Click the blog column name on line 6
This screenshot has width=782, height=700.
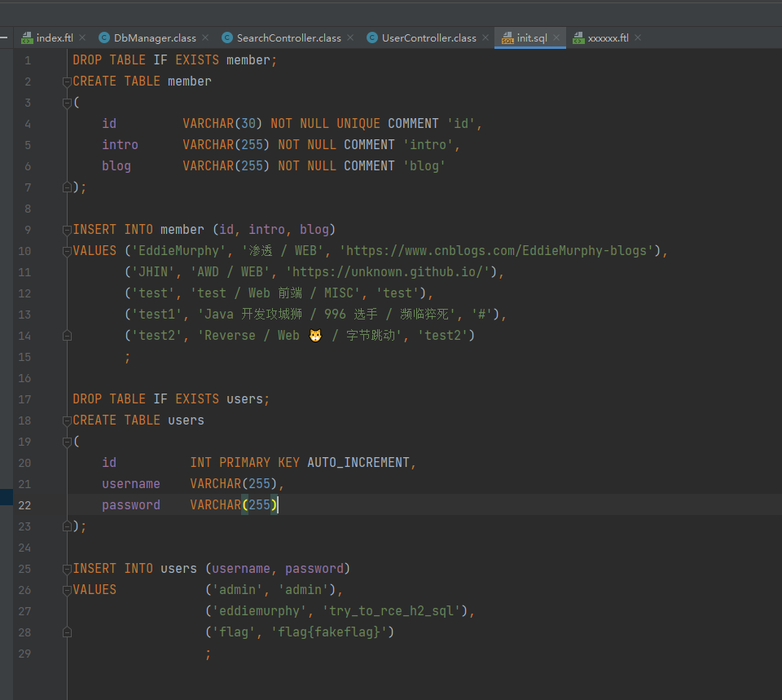pyautogui.click(x=116, y=166)
